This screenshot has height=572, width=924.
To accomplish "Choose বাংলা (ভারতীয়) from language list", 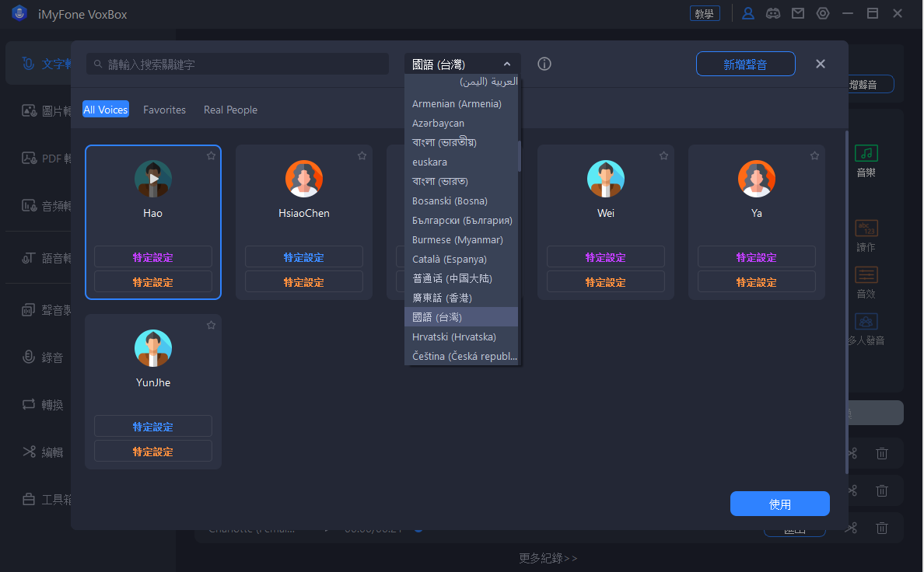I will click(x=460, y=142).
